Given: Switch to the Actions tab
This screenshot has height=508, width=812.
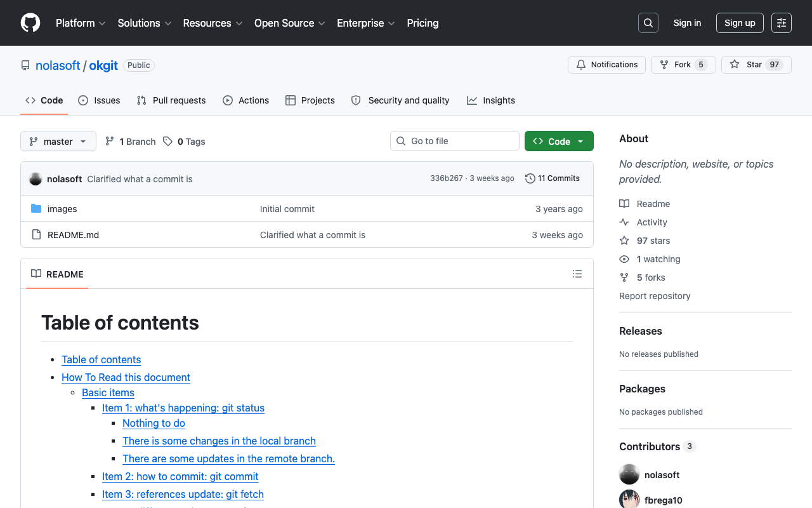Looking at the screenshot, I should click(246, 100).
